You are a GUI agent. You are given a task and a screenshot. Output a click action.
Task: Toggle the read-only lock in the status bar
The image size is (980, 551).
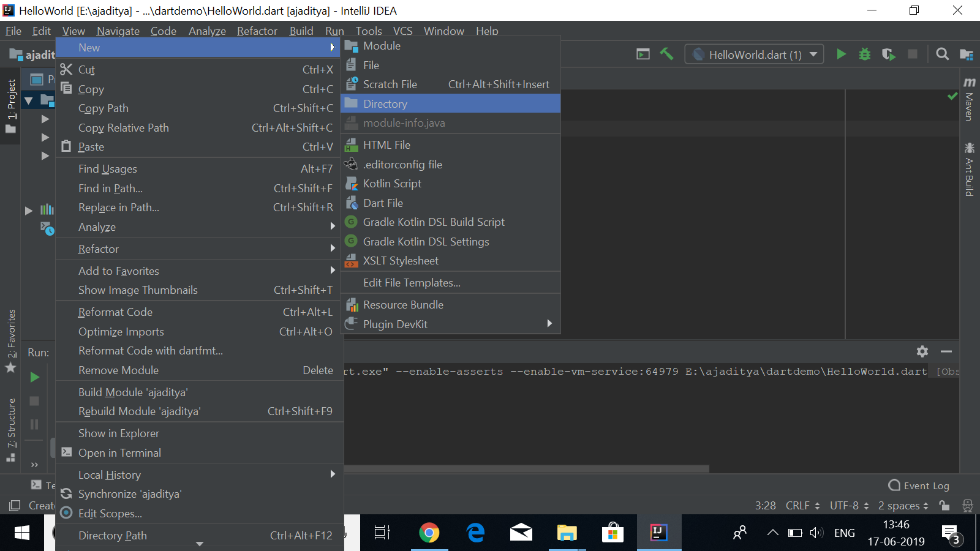944,506
